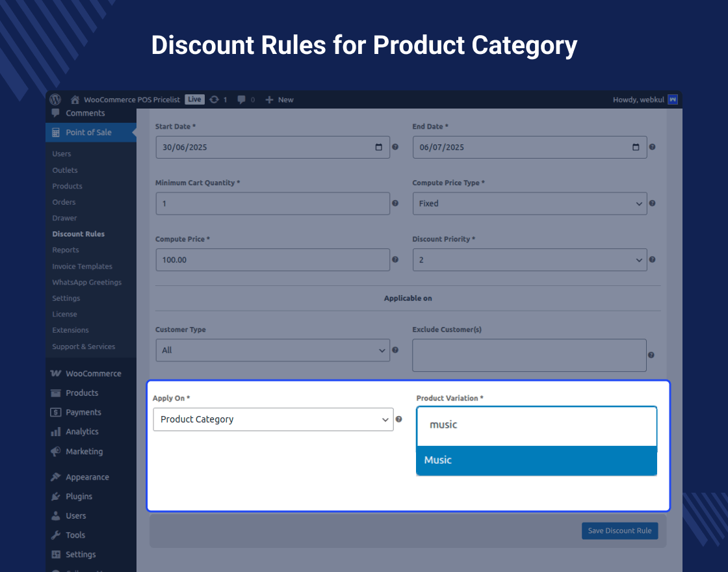Open the Apply On Product Category dropdown

[x=273, y=419]
